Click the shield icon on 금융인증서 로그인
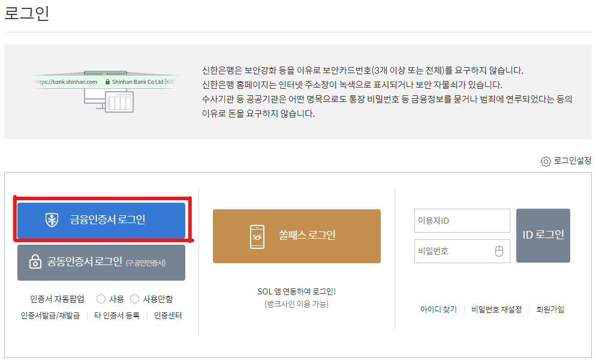 pyautogui.click(x=52, y=219)
